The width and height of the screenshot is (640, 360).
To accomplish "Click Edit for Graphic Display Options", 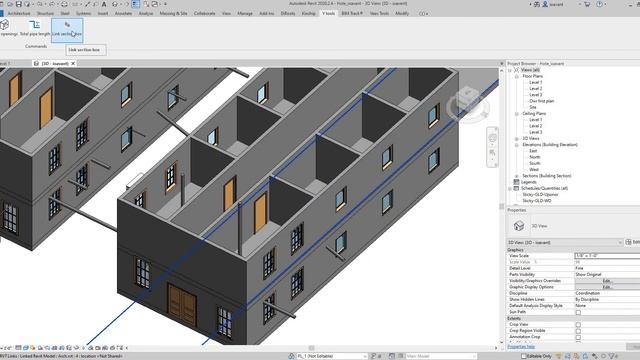I will point(607,287).
